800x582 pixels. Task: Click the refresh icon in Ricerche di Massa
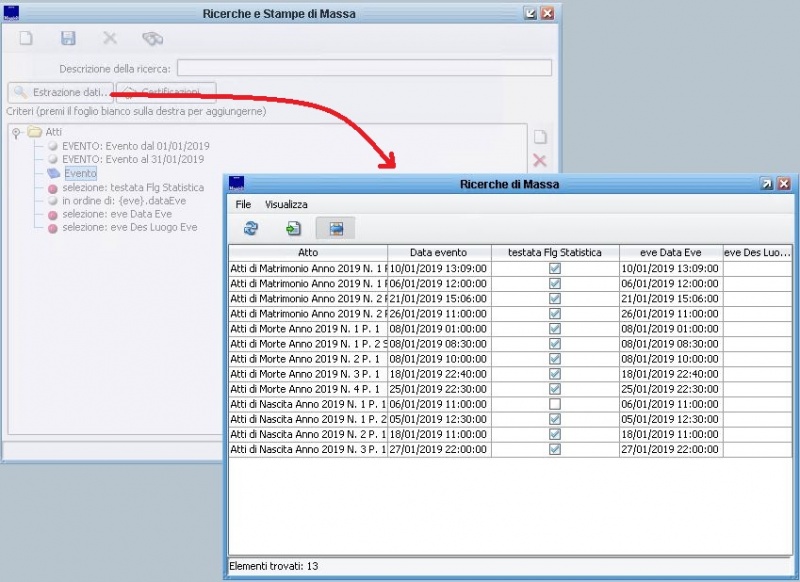pyautogui.click(x=251, y=228)
